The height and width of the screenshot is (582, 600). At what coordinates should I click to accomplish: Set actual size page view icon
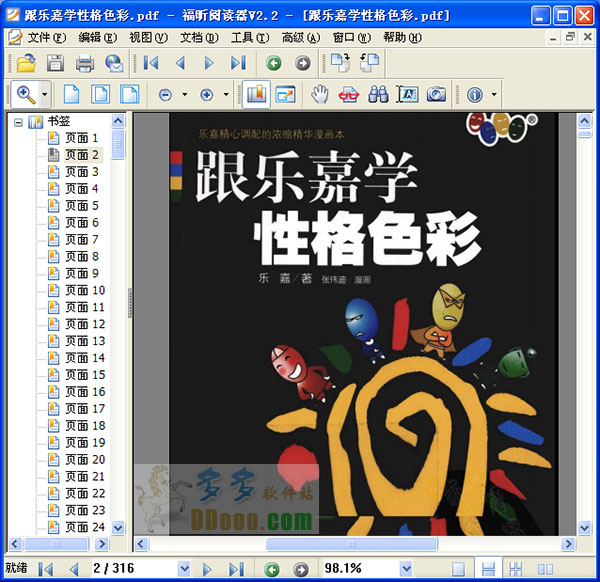(x=72, y=94)
